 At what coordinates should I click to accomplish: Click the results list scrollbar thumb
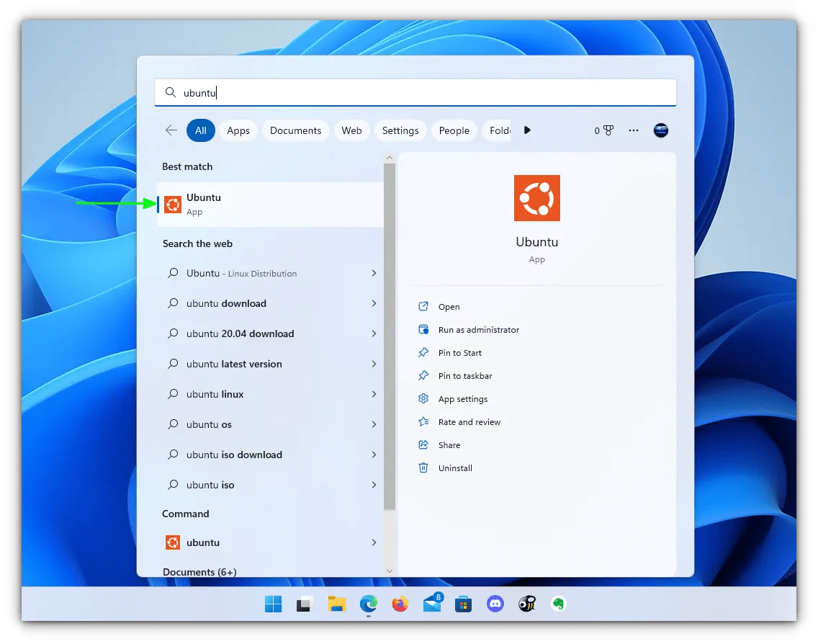(x=389, y=337)
